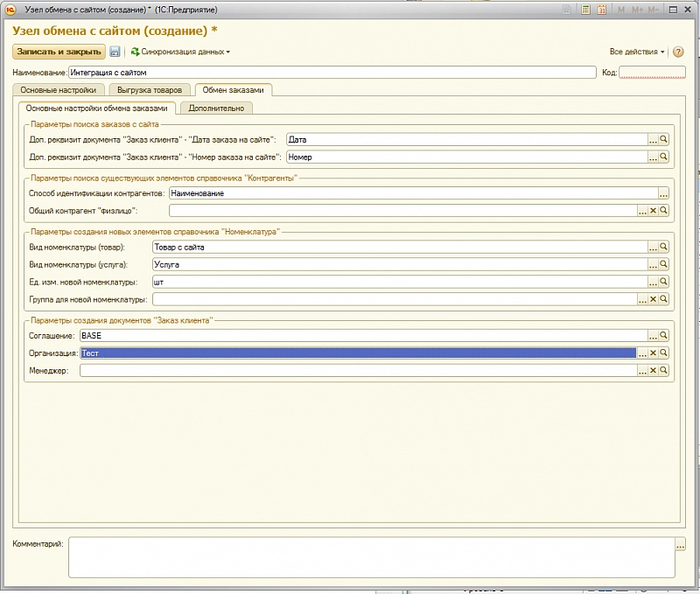Screen dimensions: 700x594
Task: Switch to the Выгрузка товаров tab
Action: (x=150, y=90)
